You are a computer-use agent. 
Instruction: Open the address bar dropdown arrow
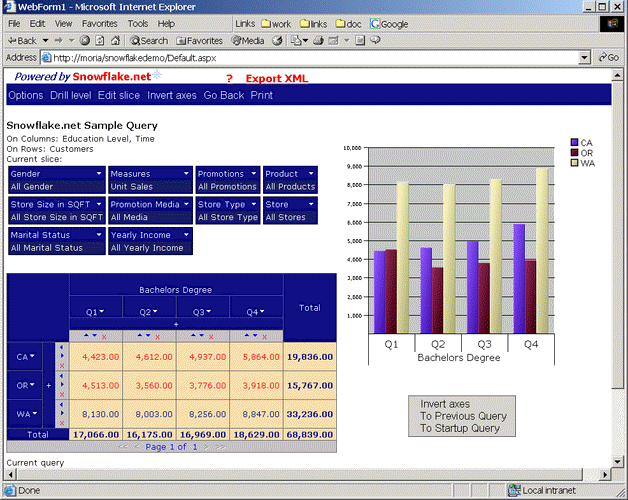point(584,58)
